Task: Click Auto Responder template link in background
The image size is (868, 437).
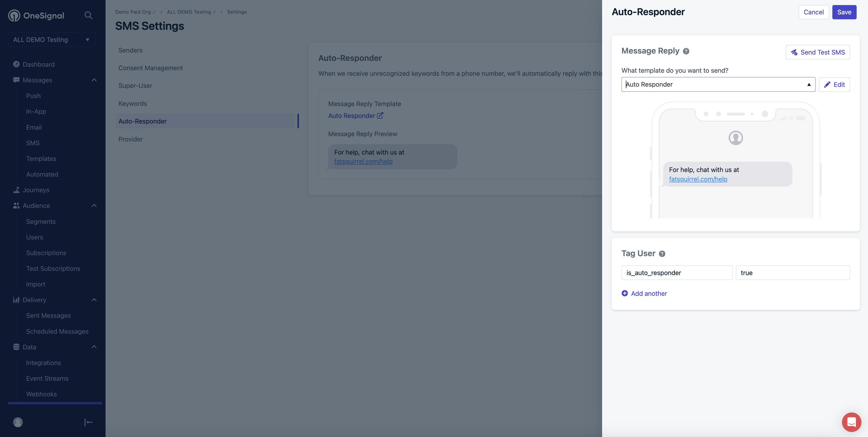Action: [x=351, y=116]
